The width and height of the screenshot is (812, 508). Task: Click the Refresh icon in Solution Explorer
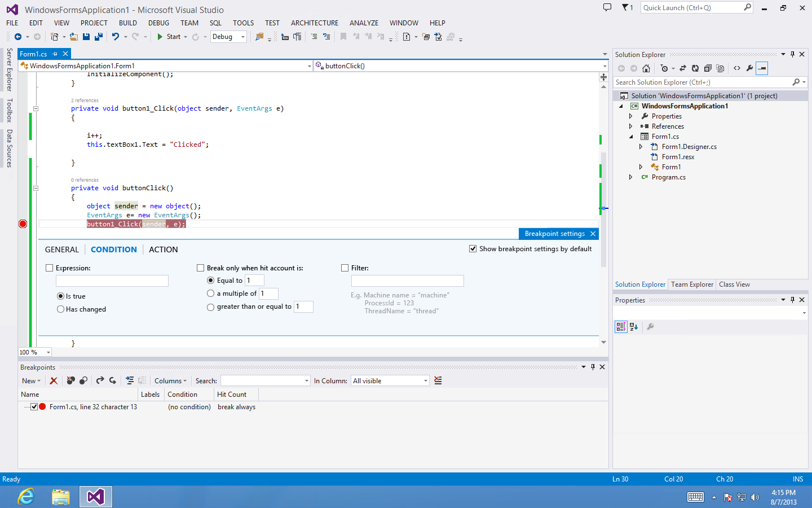tap(695, 68)
